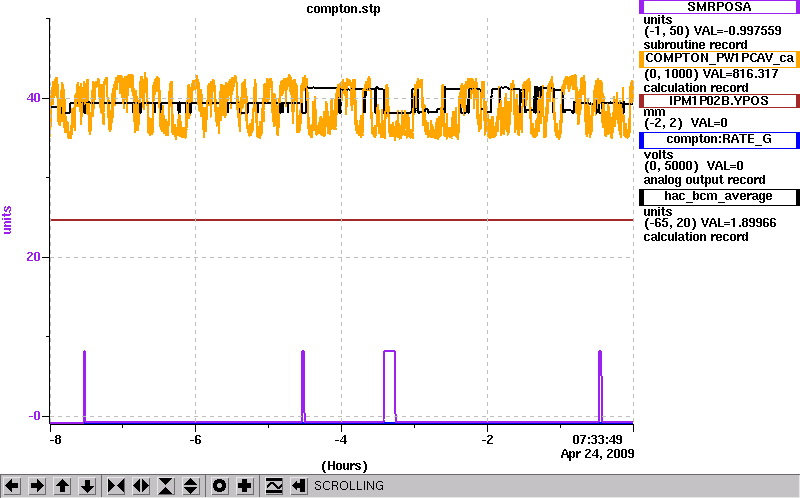The width and height of the screenshot is (800, 498).
Task: Click the purple spike near -7.5 hours
Action: (x=84, y=386)
